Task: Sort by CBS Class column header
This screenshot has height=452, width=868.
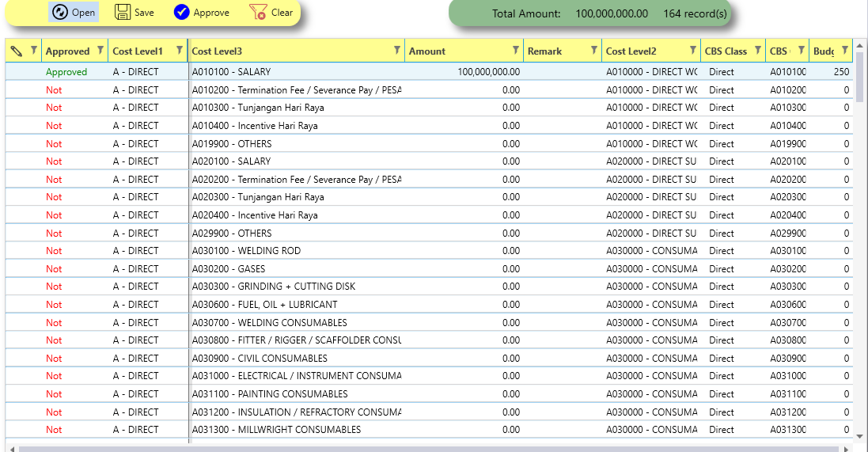Action: (x=726, y=51)
